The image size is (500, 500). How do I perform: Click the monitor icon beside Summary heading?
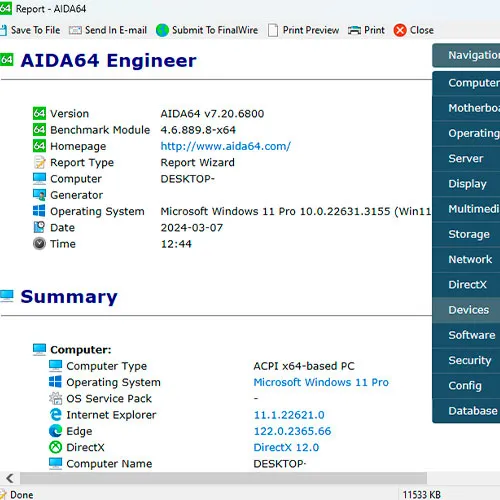pyautogui.click(x=7, y=296)
